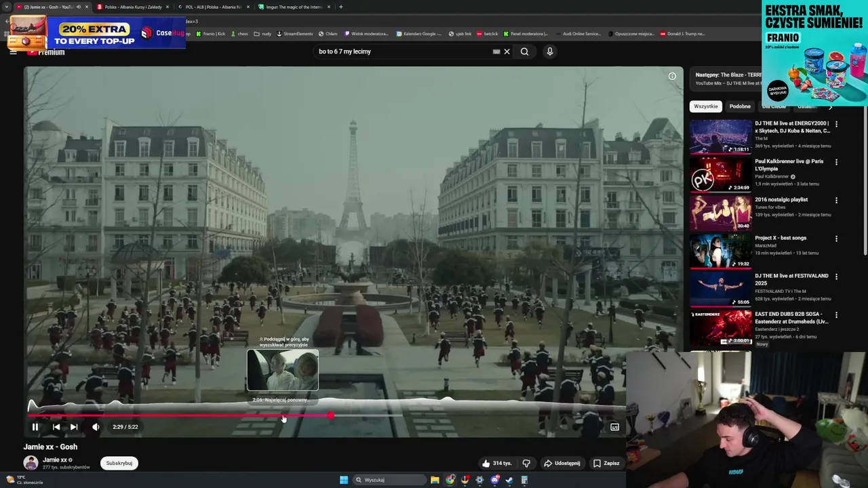This screenshot has width=868, height=488.
Task: Share the video via Udostępnij
Action: (x=562, y=464)
